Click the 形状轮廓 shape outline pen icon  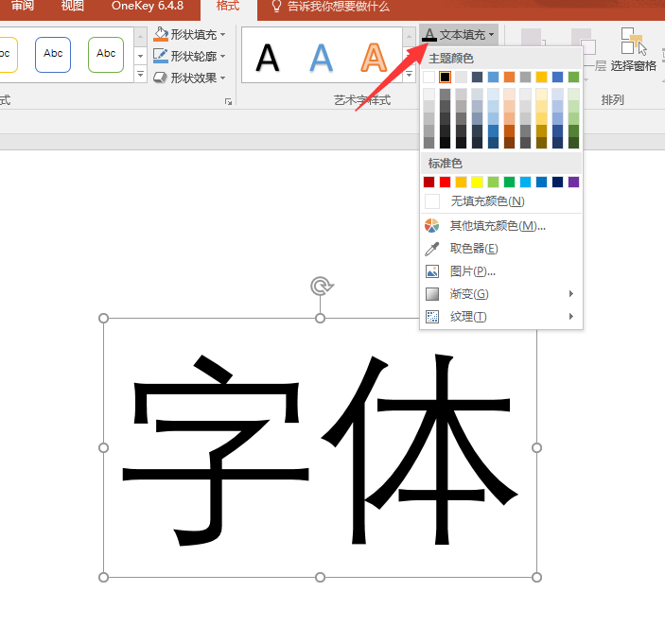tap(161, 56)
